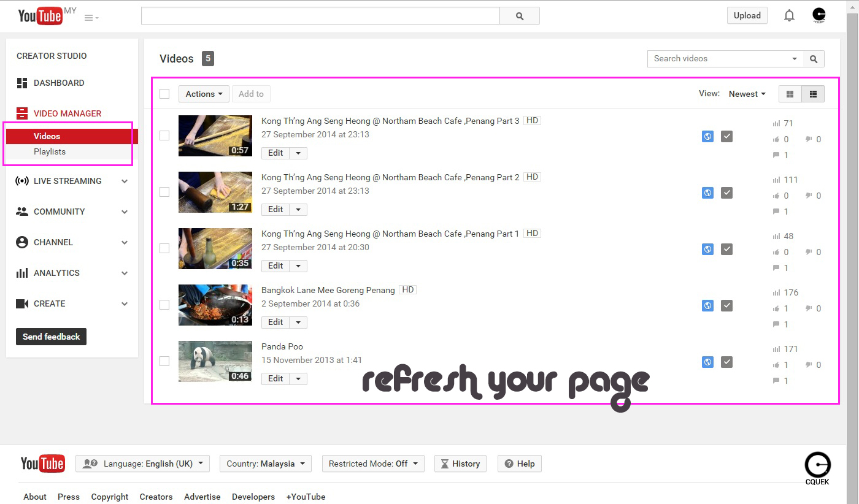Click into the main YouTube search field
This screenshot has width=859, height=504.
click(x=320, y=16)
